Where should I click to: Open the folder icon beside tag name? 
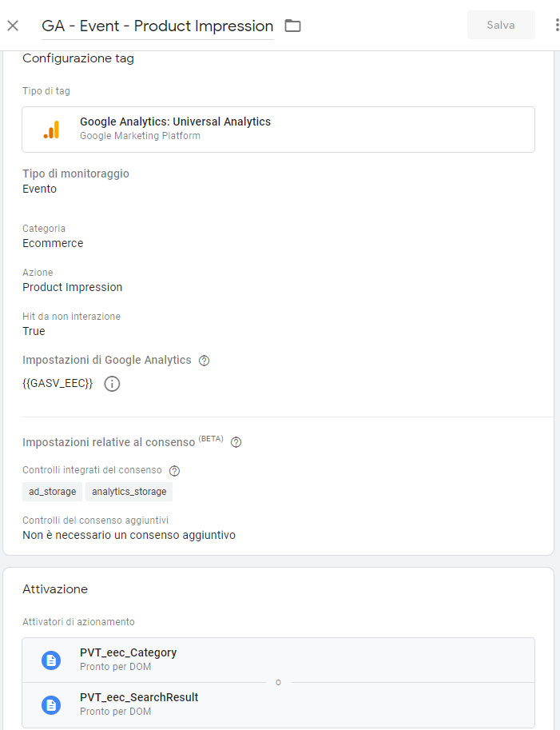(292, 26)
